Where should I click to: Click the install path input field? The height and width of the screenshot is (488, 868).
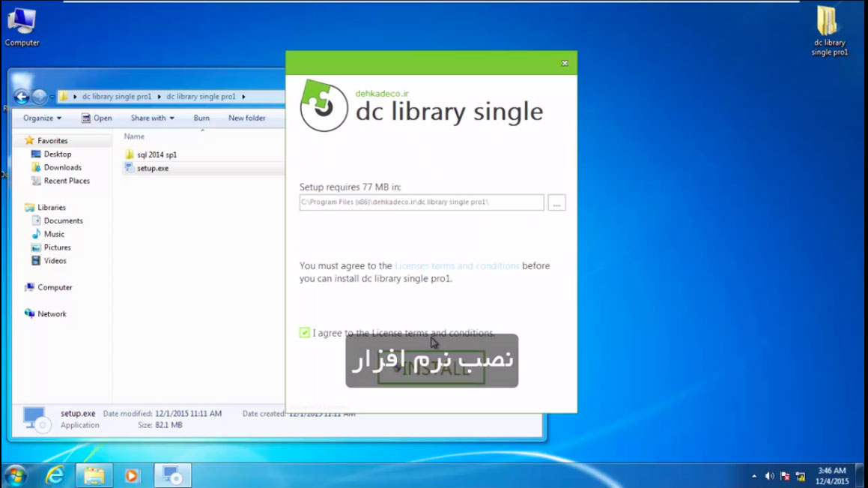[x=421, y=202]
